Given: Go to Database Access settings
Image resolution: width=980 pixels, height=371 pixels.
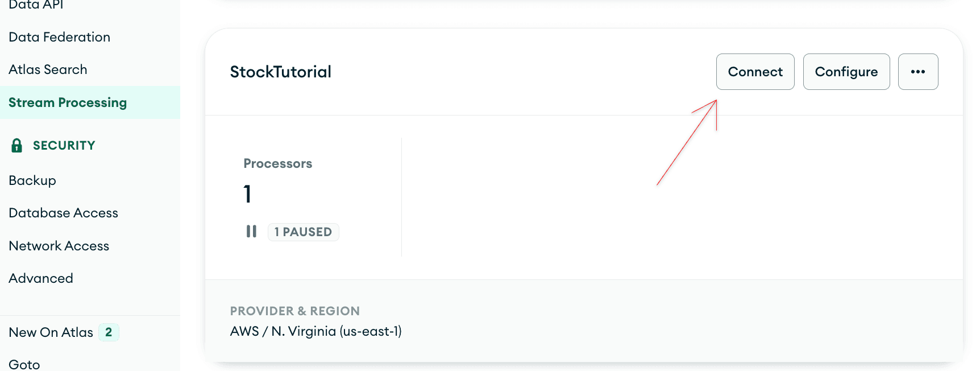Looking at the screenshot, I should [x=64, y=213].
